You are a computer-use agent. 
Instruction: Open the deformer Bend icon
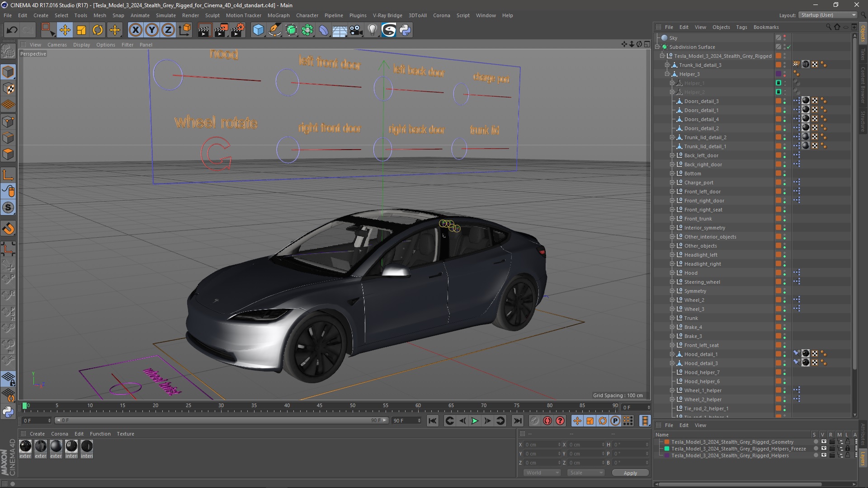coord(324,30)
